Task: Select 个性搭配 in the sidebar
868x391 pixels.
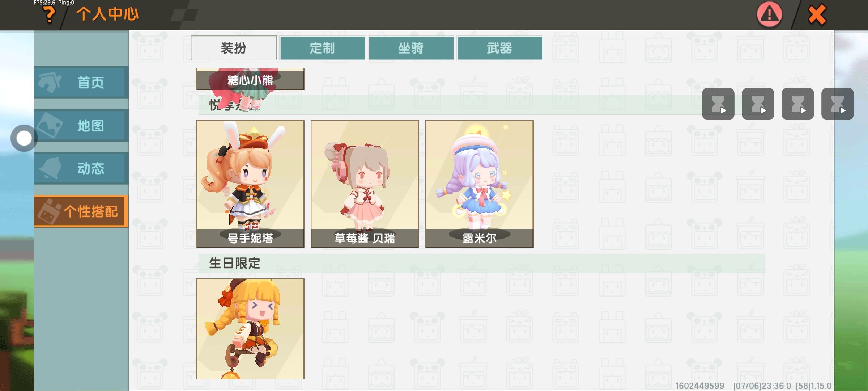Action: click(81, 211)
